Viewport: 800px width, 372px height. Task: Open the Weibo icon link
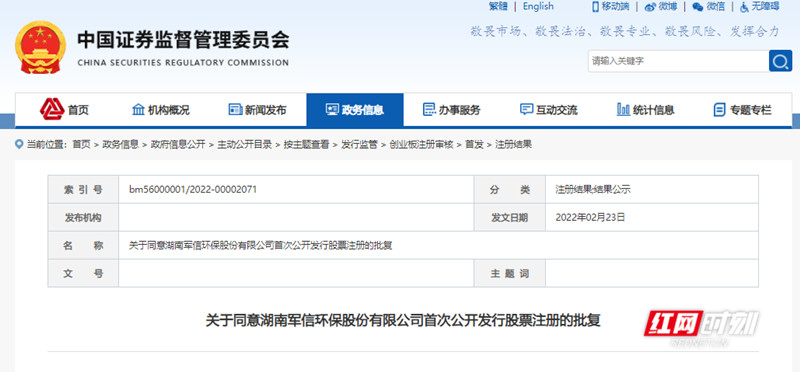(650, 7)
